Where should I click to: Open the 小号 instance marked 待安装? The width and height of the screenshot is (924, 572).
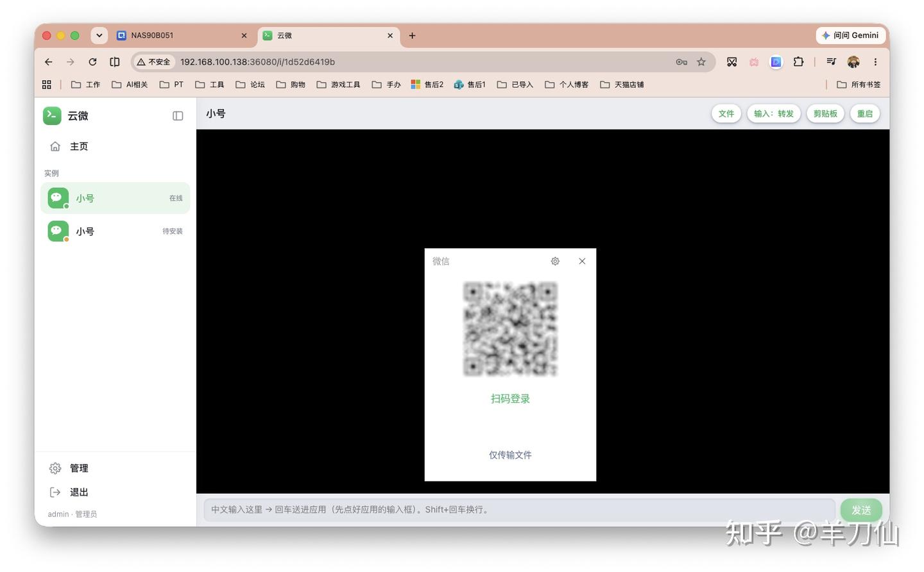pos(116,231)
